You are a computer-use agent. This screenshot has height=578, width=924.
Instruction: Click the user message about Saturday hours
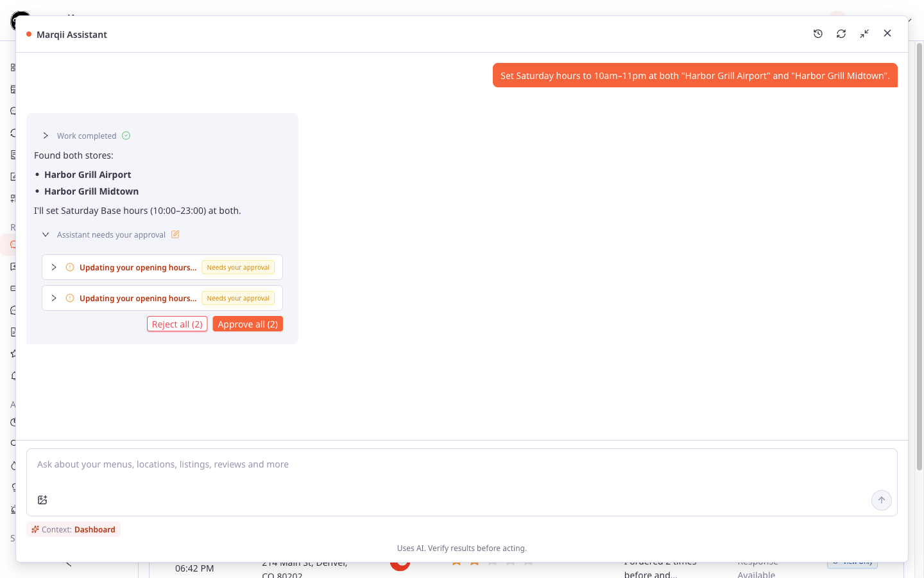[695, 75]
